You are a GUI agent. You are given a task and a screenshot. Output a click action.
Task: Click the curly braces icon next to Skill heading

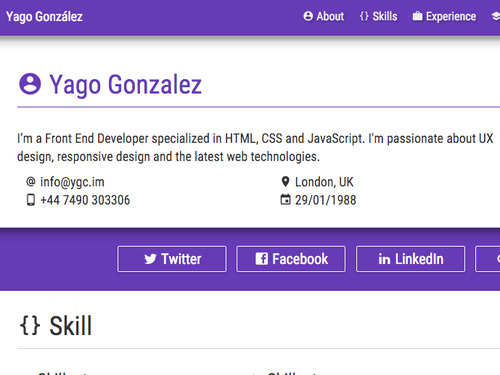pyautogui.click(x=30, y=325)
